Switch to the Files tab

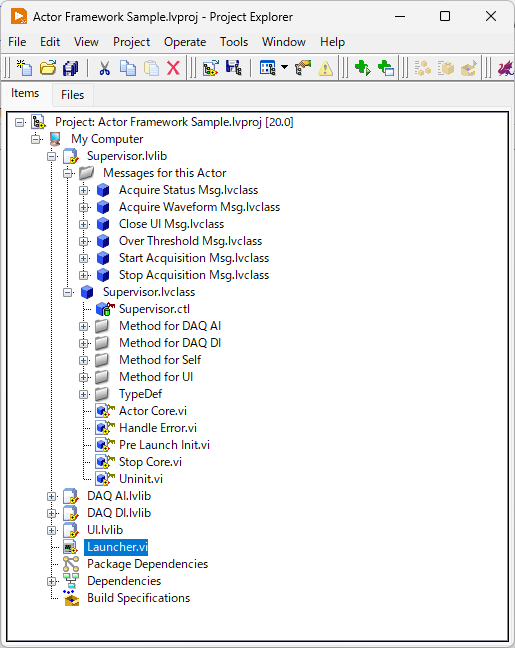tap(72, 95)
